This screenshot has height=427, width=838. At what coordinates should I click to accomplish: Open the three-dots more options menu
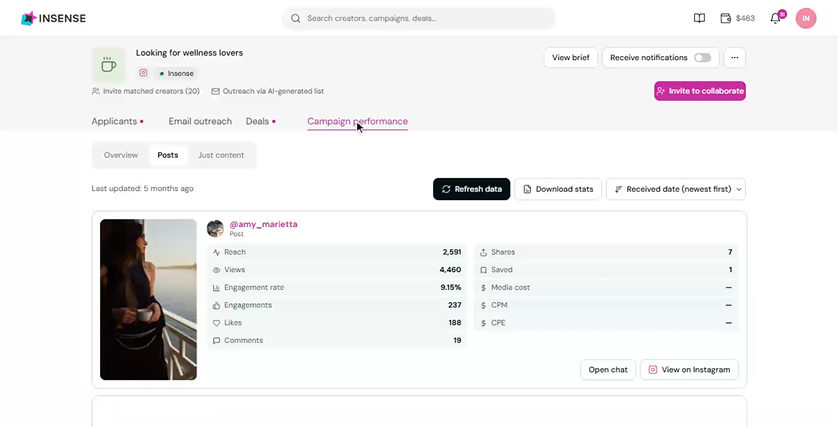coord(735,57)
